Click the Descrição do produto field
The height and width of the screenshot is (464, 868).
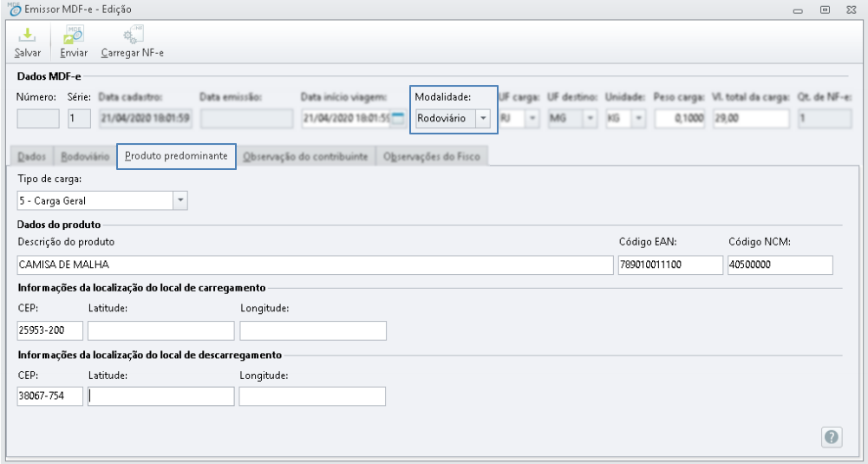pos(315,265)
